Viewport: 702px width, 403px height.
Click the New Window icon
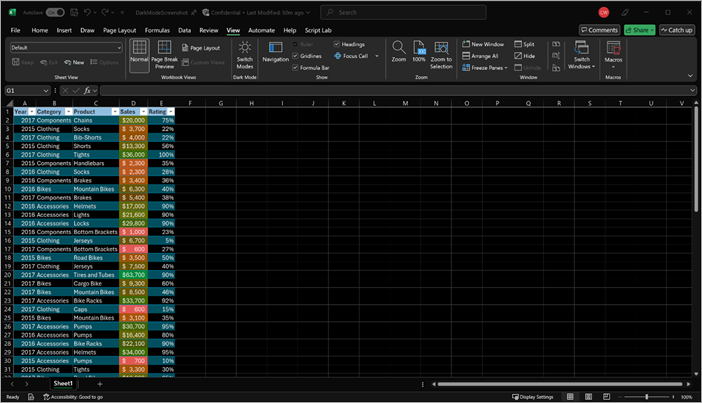click(466, 44)
